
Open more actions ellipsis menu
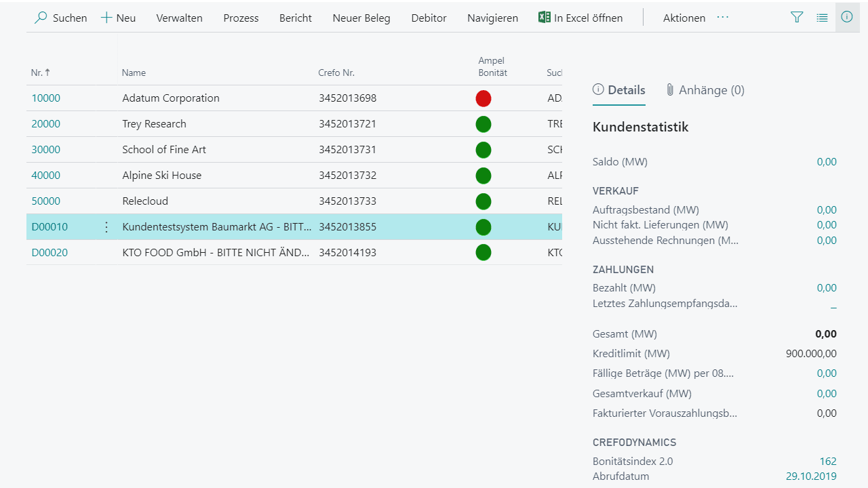click(x=723, y=18)
